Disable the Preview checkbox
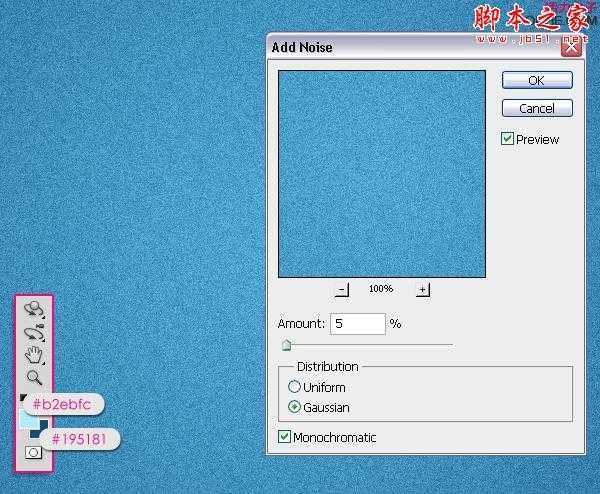 tap(508, 139)
